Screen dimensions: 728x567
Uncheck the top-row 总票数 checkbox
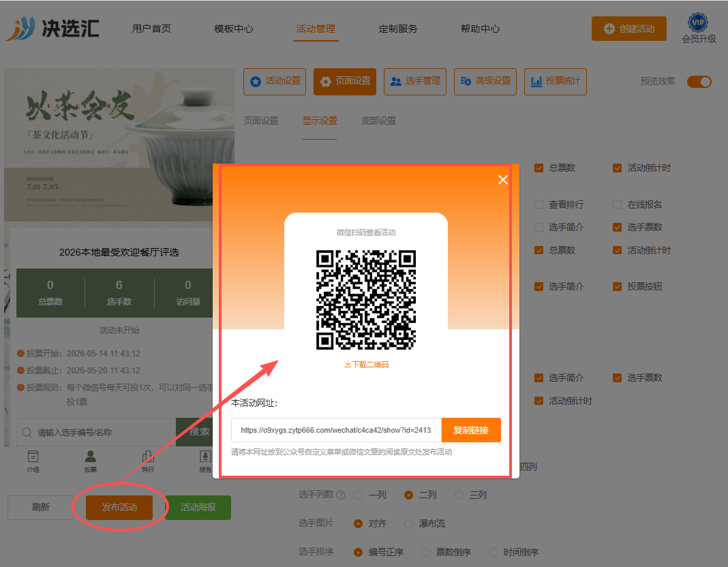pos(539,168)
